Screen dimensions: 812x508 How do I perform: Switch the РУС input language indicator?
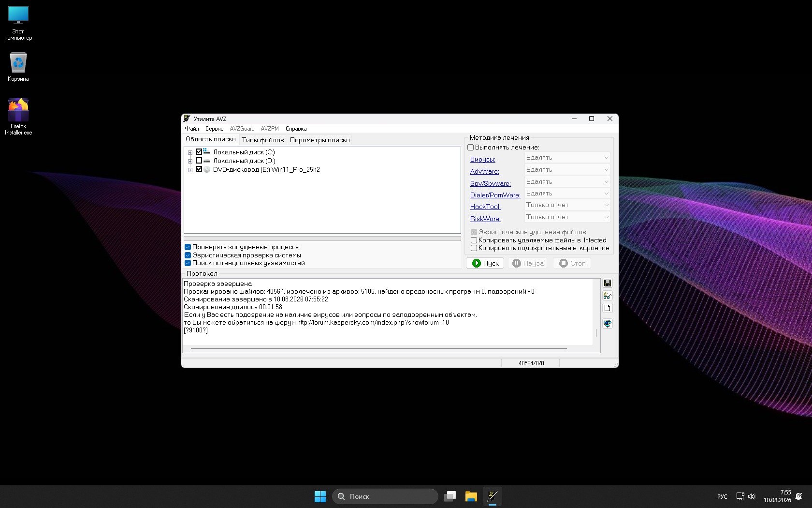pos(722,497)
